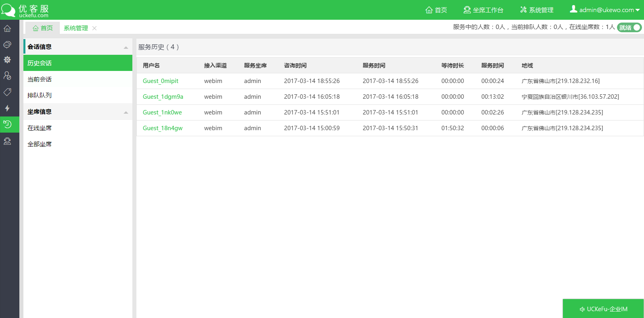Click service duration 00:02:26 cell
This screenshot has height=318, width=644.
click(x=493, y=112)
